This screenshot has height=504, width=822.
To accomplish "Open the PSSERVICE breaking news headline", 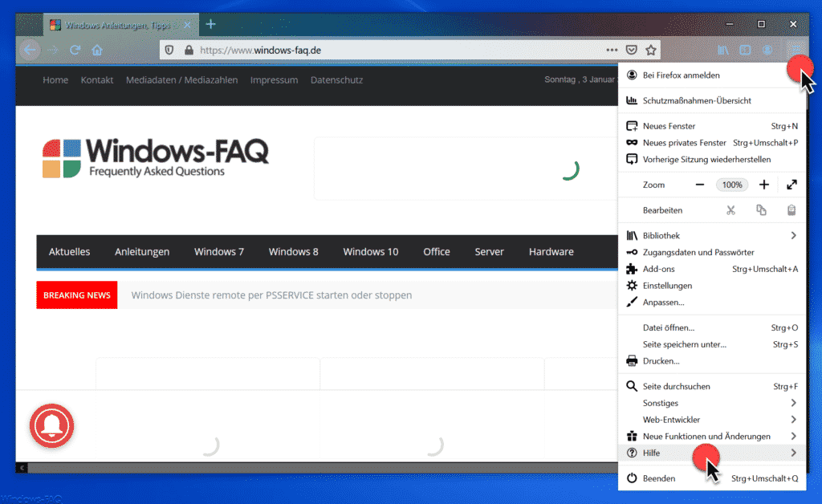I will coord(271,295).
